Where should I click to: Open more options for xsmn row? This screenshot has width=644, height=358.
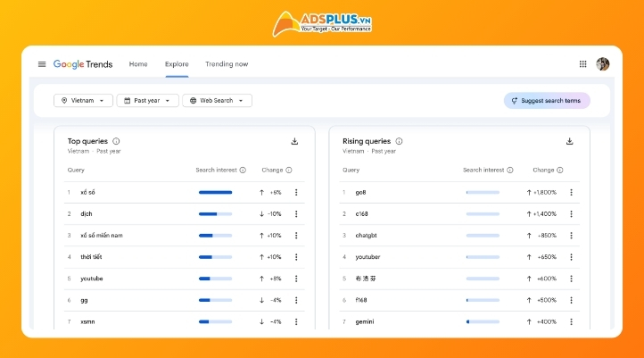296,321
